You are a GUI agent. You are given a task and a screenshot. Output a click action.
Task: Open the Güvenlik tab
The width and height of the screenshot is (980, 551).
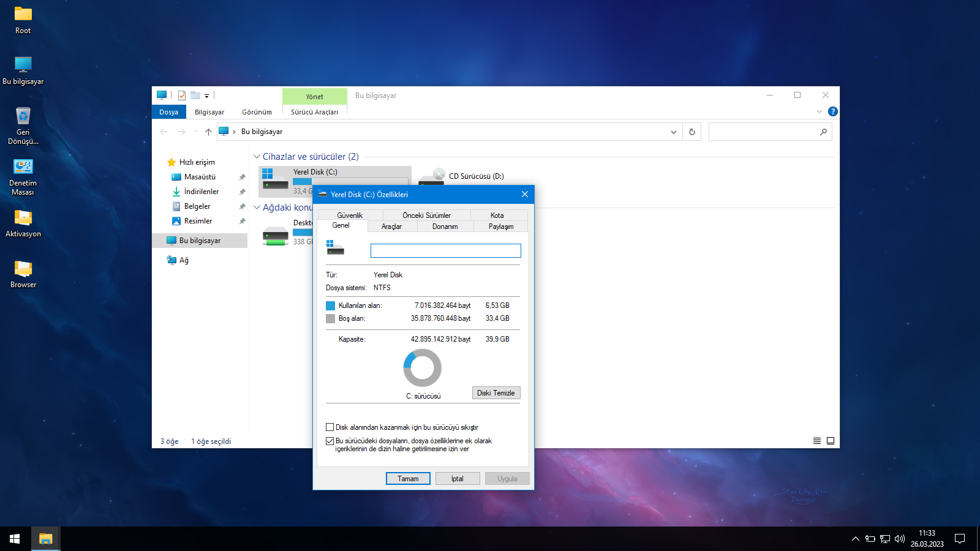[x=350, y=216]
